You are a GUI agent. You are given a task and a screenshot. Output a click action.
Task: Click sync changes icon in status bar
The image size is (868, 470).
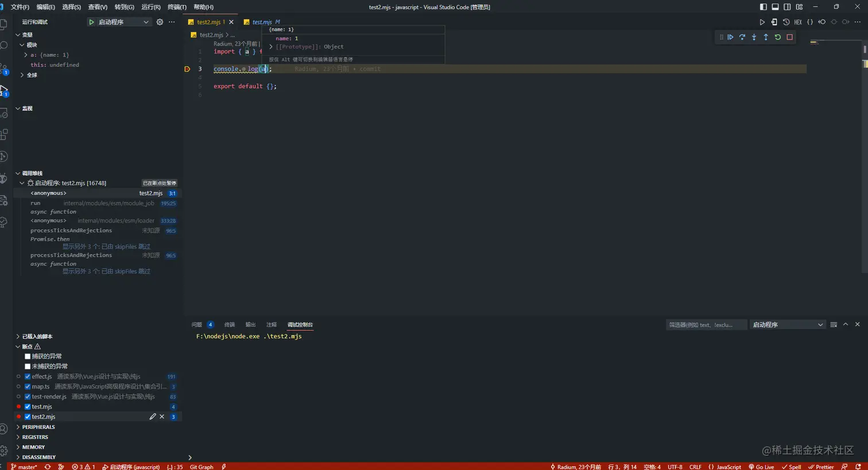48,467
